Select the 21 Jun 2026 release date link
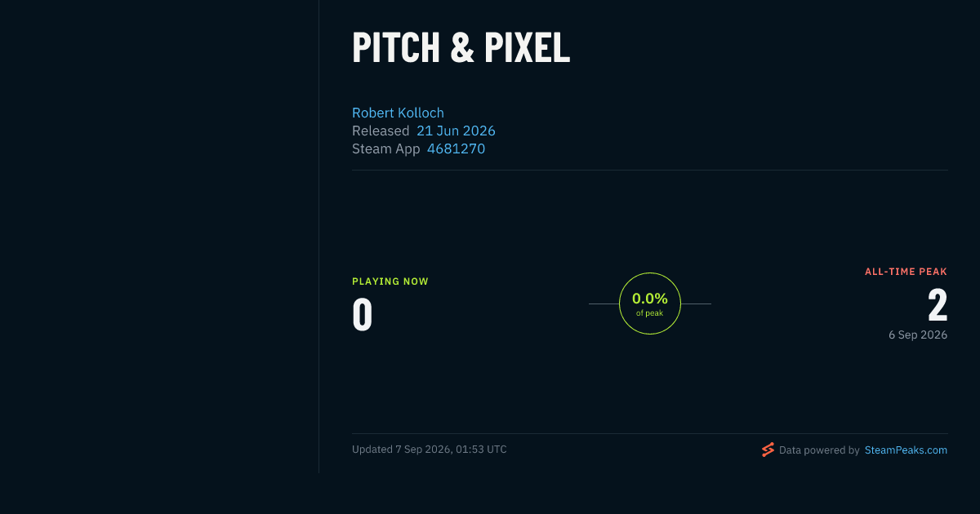The height and width of the screenshot is (514, 980). tap(456, 131)
